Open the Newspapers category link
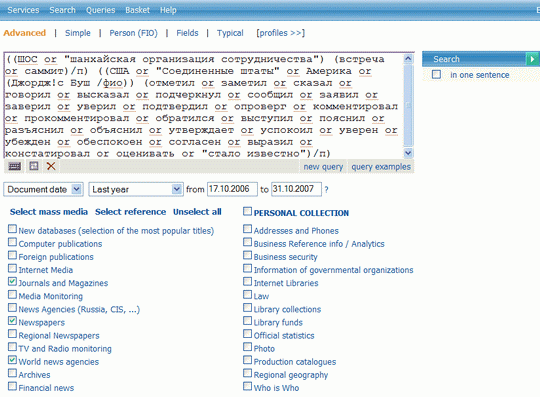The height and width of the screenshot is (397, 540). pos(42,323)
